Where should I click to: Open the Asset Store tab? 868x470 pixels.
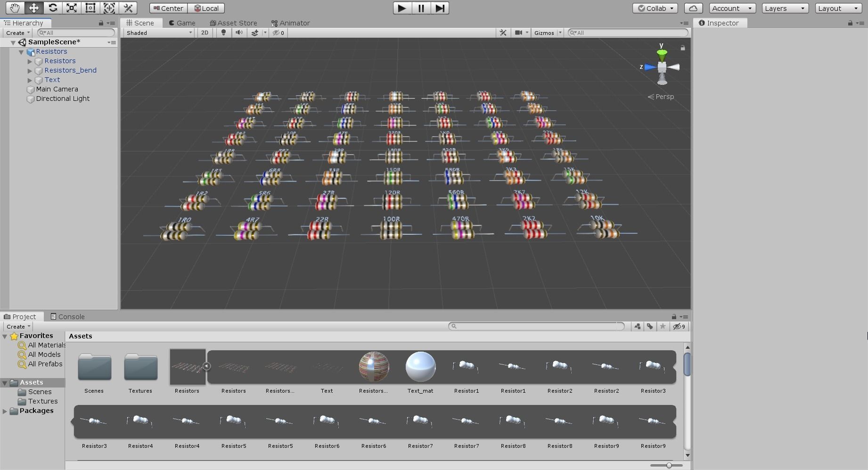pos(234,23)
